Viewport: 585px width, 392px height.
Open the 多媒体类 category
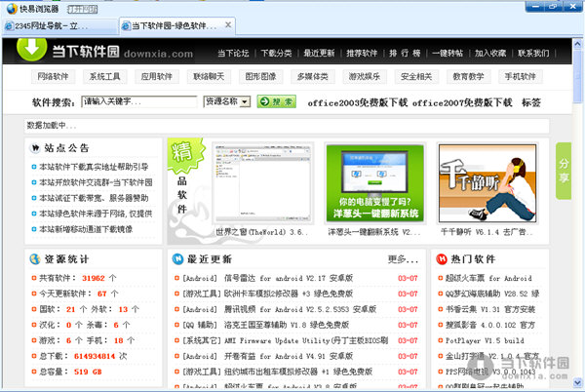(313, 76)
